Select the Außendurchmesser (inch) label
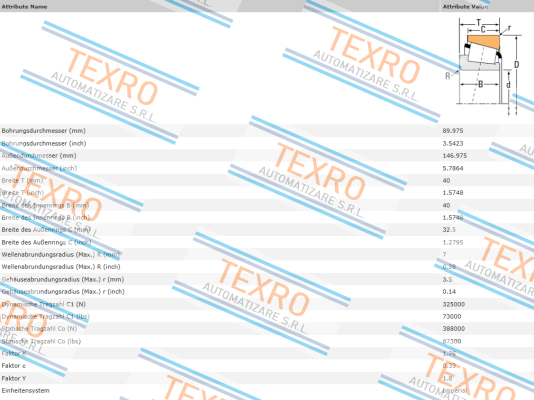 pos(39,168)
